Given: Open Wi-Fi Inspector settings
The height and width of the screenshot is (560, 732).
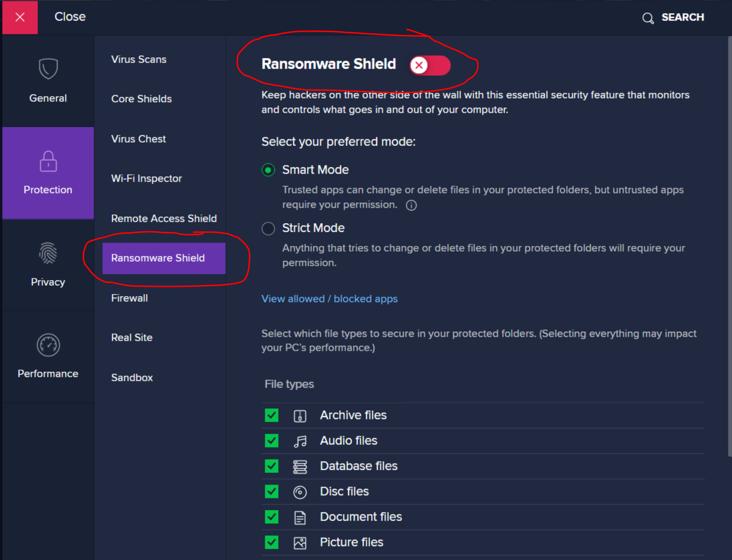Looking at the screenshot, I should tap(146, 178).
